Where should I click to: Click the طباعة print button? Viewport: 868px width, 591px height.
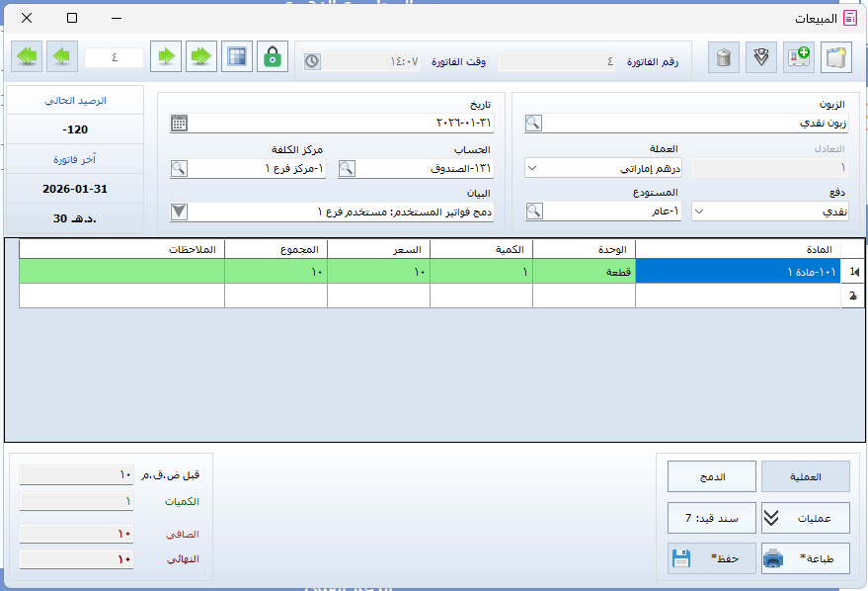click(x=805, y=558)
